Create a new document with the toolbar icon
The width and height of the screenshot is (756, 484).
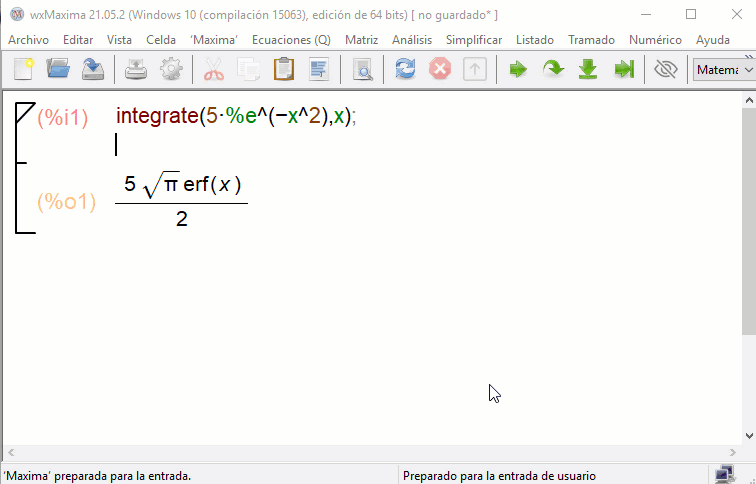23,69
